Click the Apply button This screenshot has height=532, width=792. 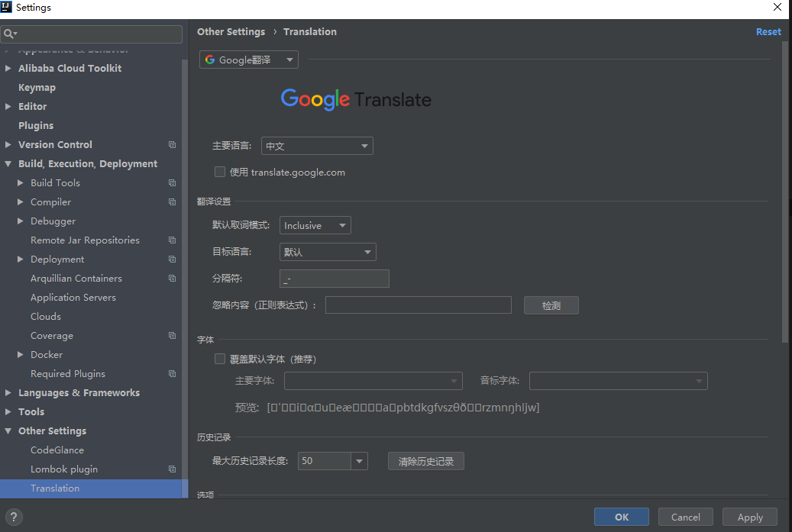tap(749, 517)
